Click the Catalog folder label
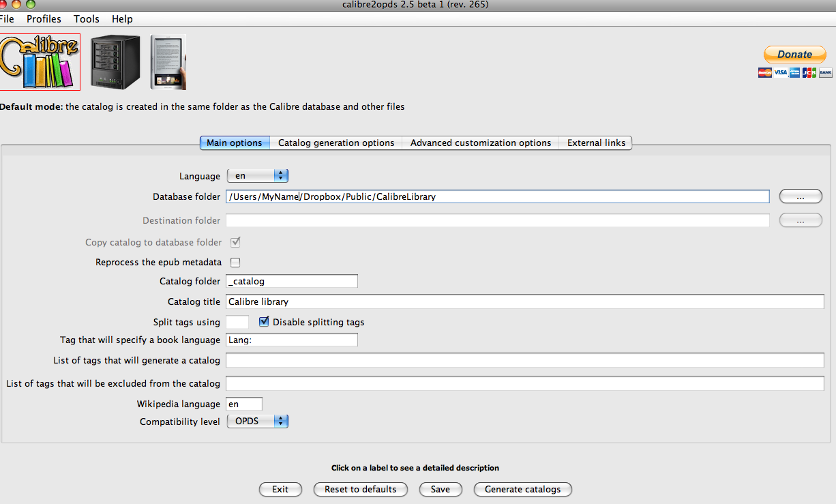The width and height of the screenshot is (836, 504). click(x=190, y=281)
